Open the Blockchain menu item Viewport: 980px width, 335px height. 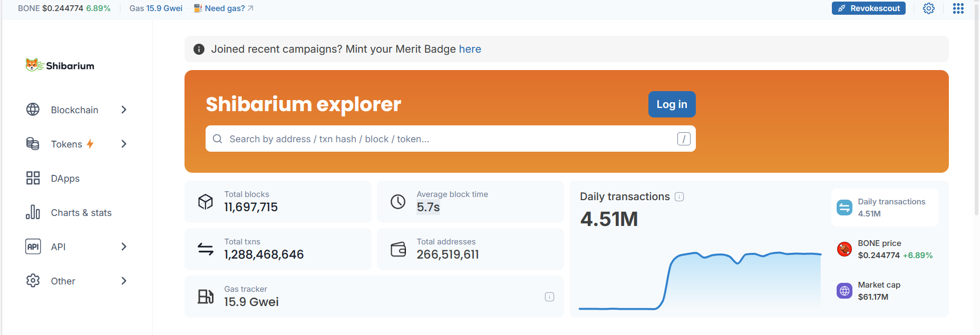(x=77, y=110)
